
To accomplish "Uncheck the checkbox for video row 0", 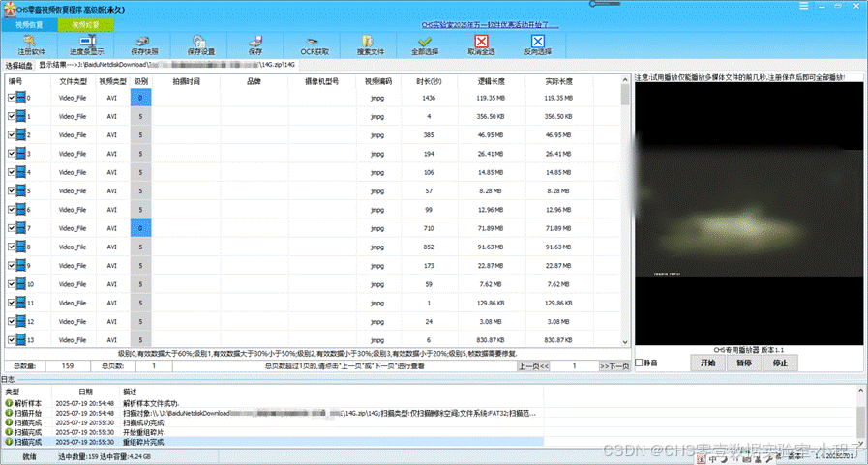I will click(x=11, y=98).
